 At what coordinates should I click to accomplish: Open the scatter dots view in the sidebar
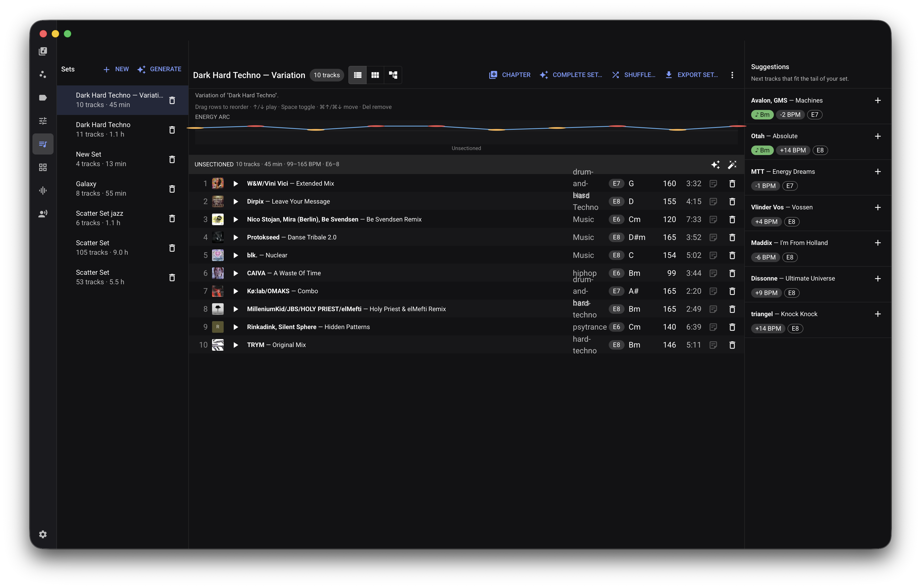tap(43, 75)
